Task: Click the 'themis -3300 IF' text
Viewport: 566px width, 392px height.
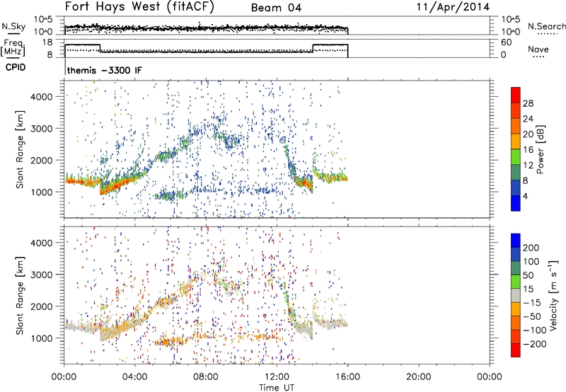Action: [x=105, y=70]
